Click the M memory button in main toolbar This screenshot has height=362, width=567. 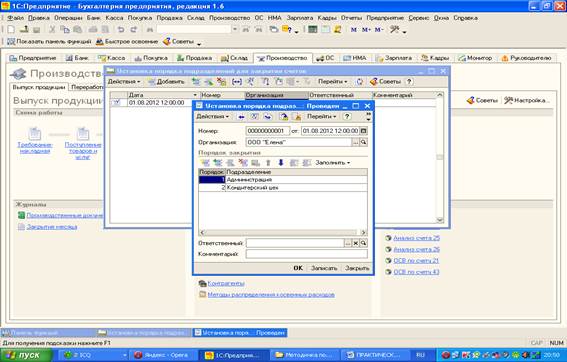[x=354, y=30]
